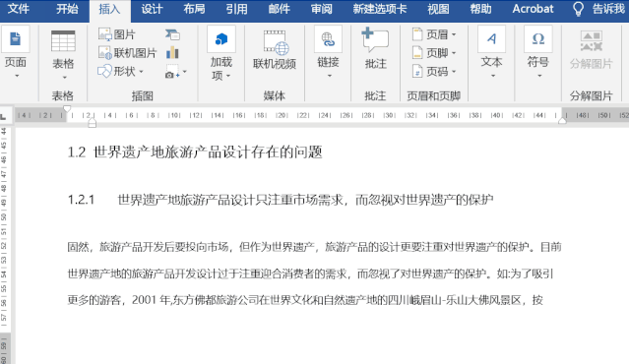Open the 文件 (File) menu tab
629x364 pixels.
tap(19, 9)
